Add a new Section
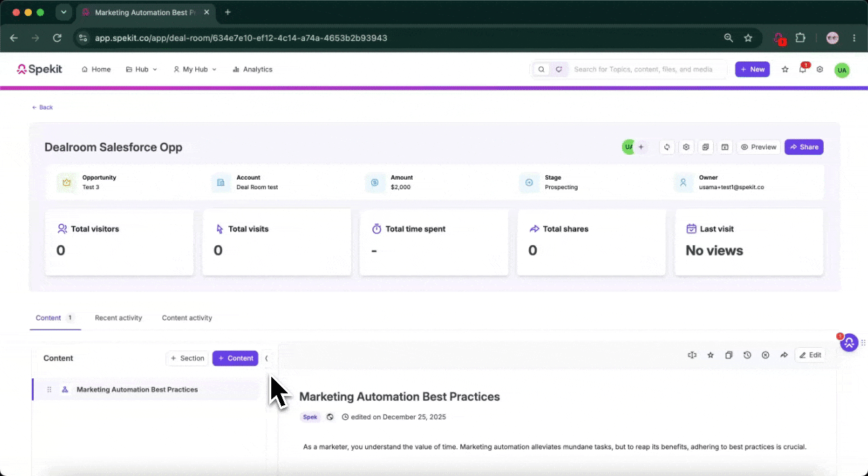This screenshot has height=476, width=868. [x=187, y=358]
